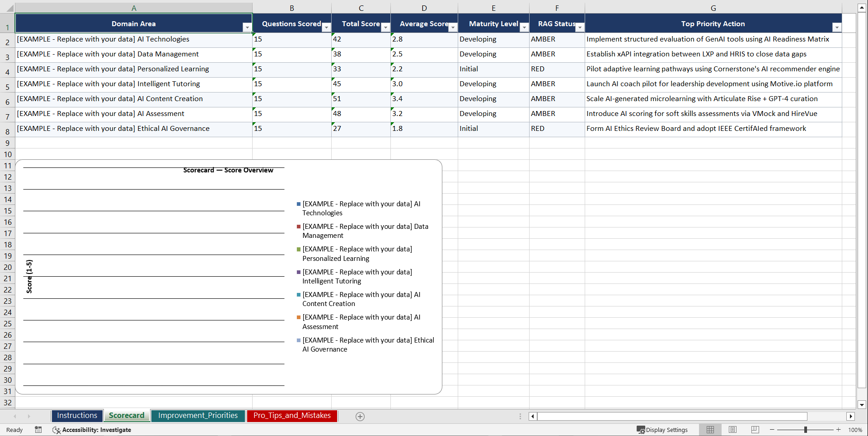Select the Page Layout view icon
The height and width of the screenshot is (436, 868).
tap(732, 430)
